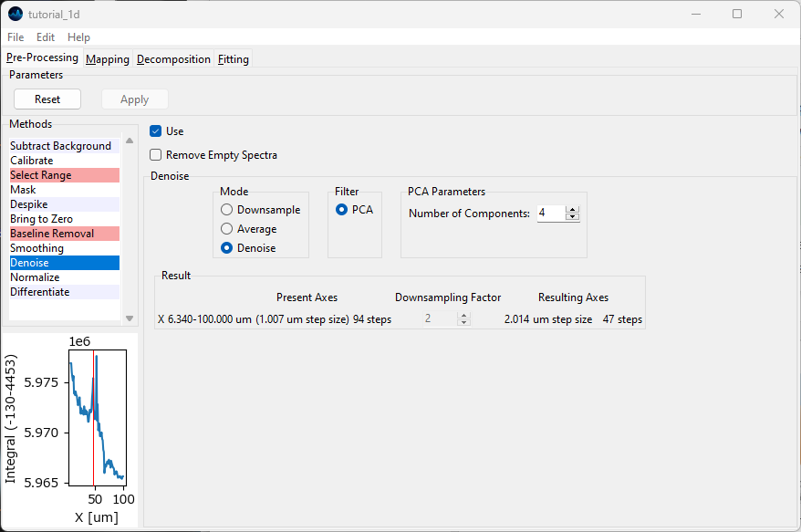Open the Fitting tab
Image resolution: width=801 pixels, height=532 pixels.
coord(233,59)
